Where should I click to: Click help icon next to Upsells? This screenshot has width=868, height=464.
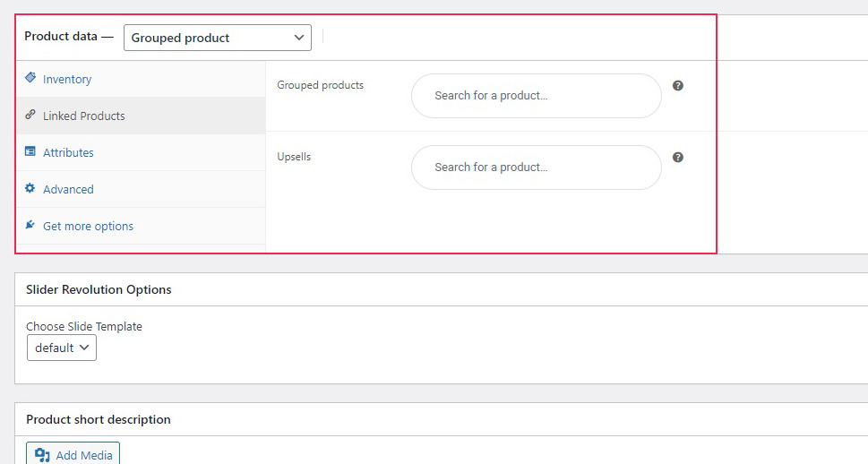677,158
